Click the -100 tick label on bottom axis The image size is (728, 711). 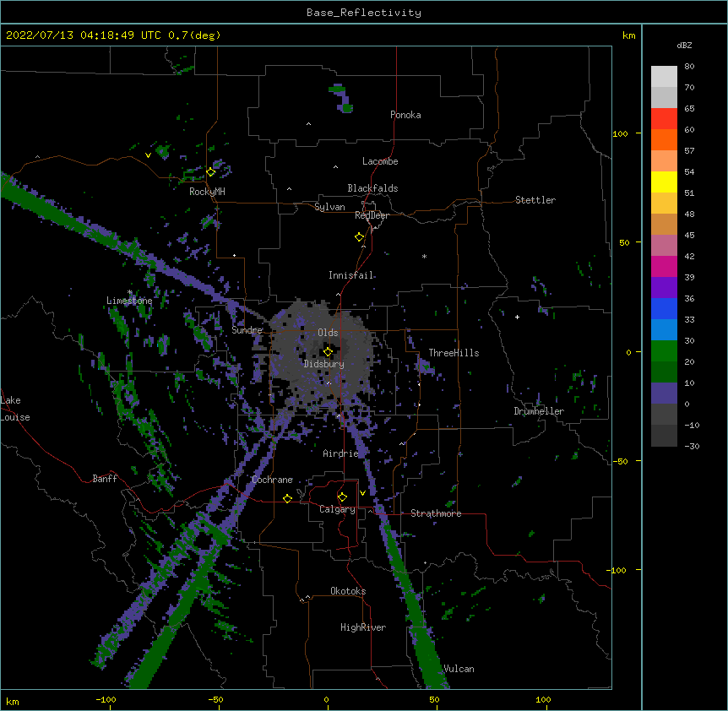[106, 699]
